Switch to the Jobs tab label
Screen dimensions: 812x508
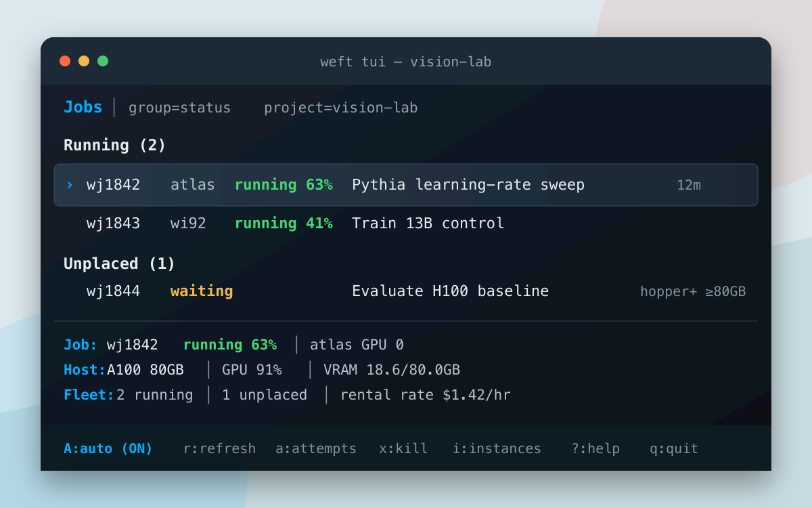coord(83,107)
